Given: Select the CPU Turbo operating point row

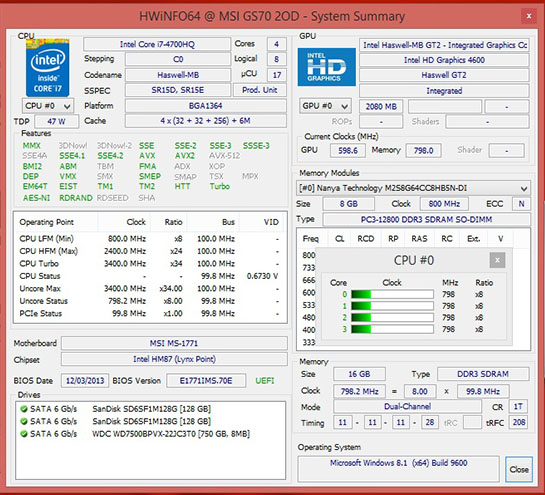Looking at the screenshot, I should (149, 263).
